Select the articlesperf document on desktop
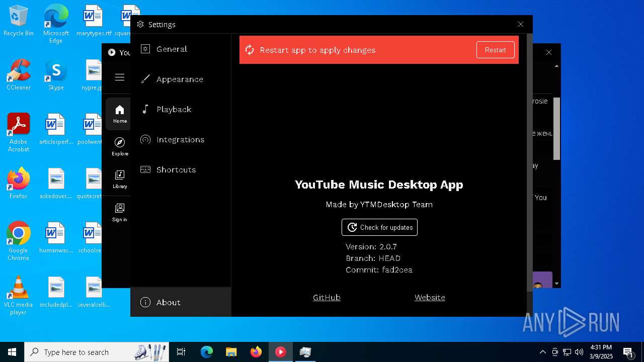 point(56,129)
